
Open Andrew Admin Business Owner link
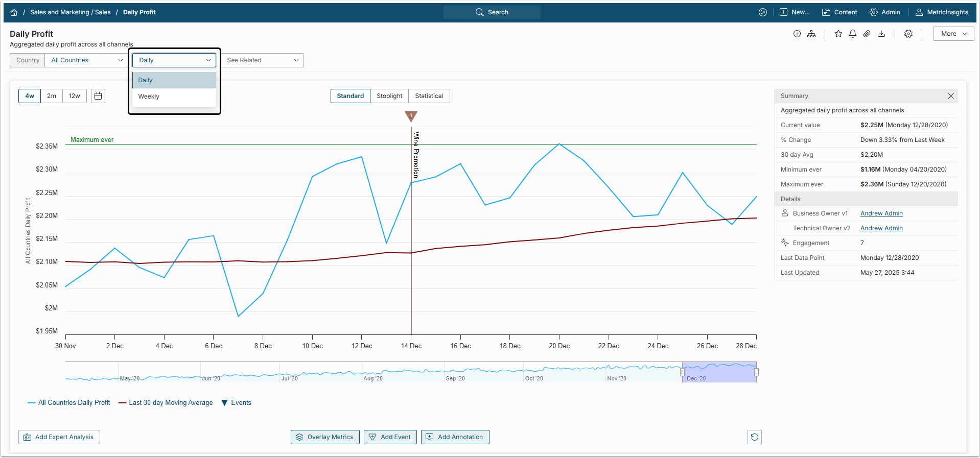(881, 213)
